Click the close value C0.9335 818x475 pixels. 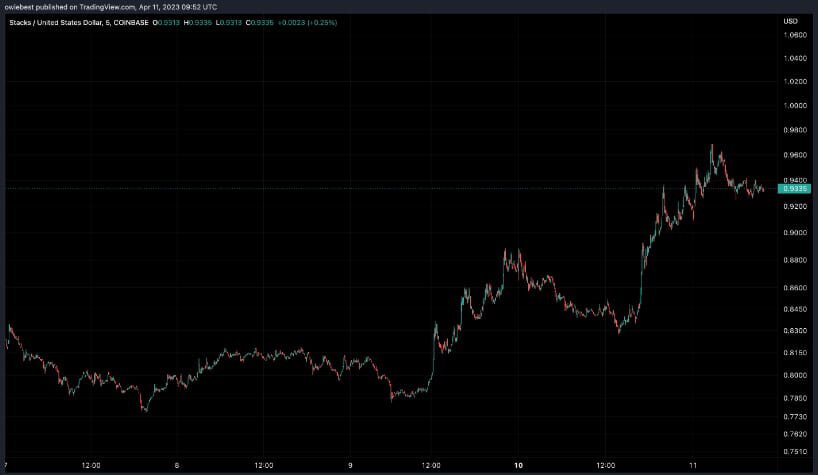260,22
